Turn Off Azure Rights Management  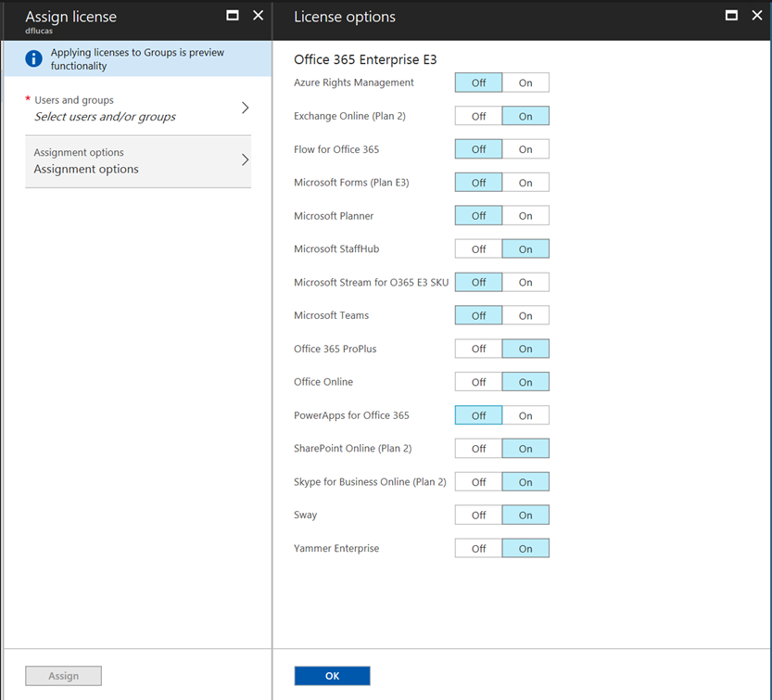coord(478,83)
